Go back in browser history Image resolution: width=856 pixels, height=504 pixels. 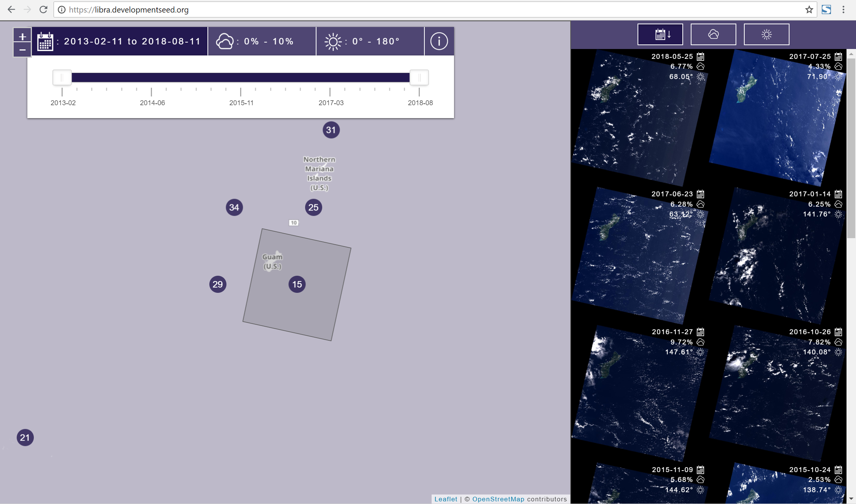pos(11,9)
